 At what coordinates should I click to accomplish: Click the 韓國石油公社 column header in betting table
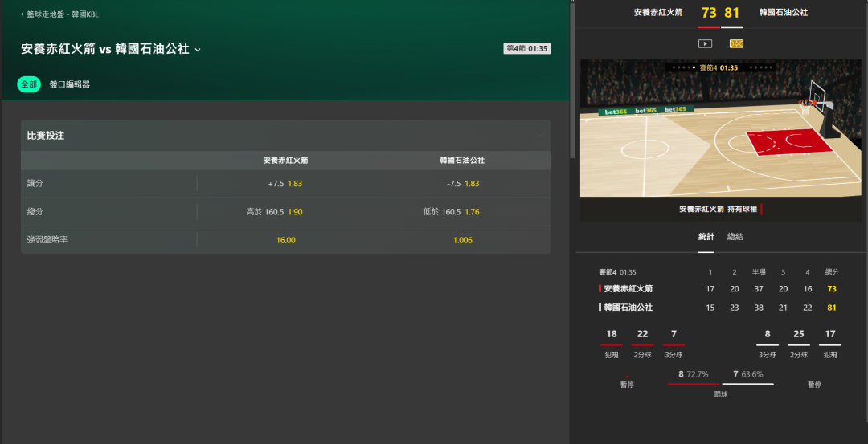tap(462, 161)
